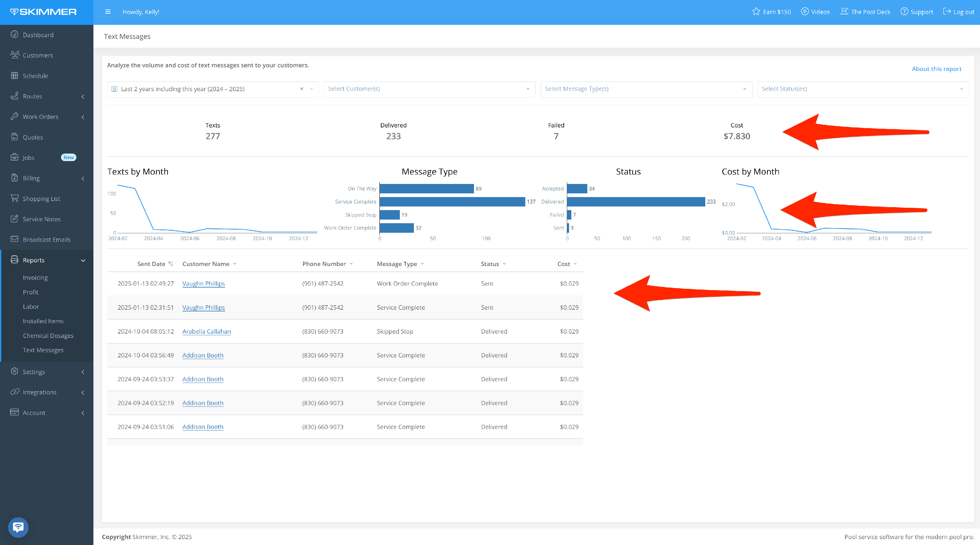Collapse the Reports sidebar section
The image size is (980, 545).
pyautogui.click(x=83, y=260)
